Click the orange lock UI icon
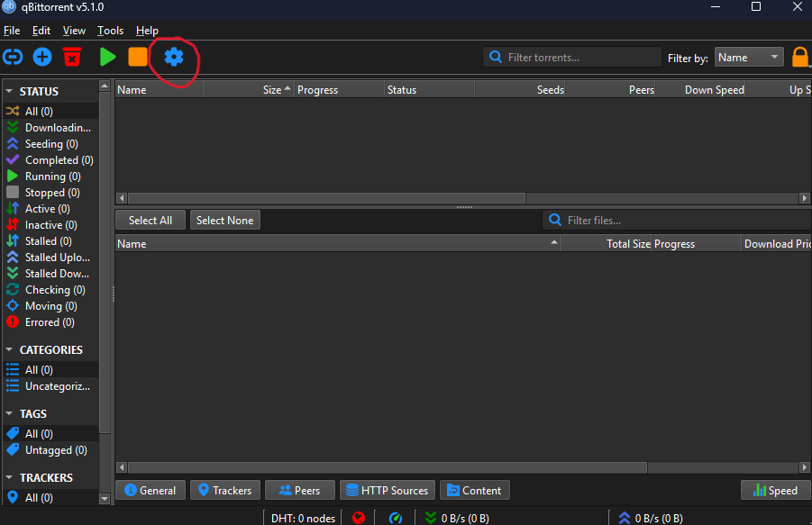This screenshot has width=812, height=525. click(x=800, y=58)
